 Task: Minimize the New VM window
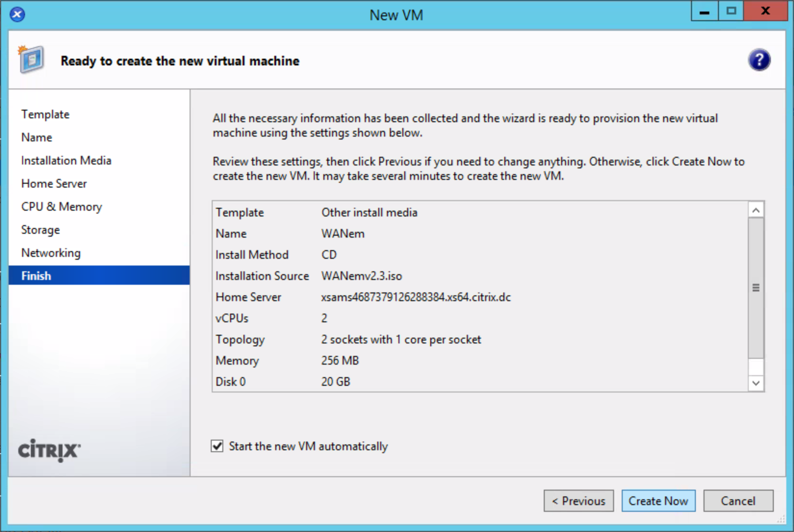pyautogui.click(x=704, y=12)
